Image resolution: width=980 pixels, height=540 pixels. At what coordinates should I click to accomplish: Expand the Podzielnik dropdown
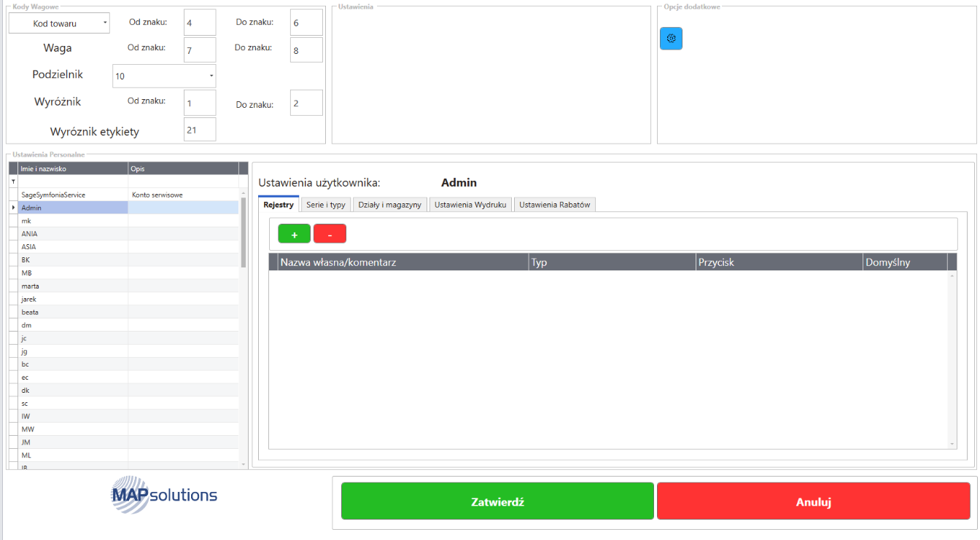pyautogui.click(x=164, y=76)
